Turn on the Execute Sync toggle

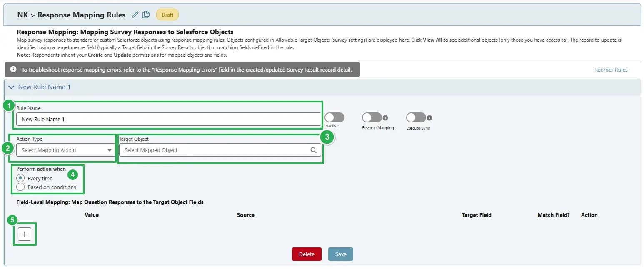tap(416, 117)
